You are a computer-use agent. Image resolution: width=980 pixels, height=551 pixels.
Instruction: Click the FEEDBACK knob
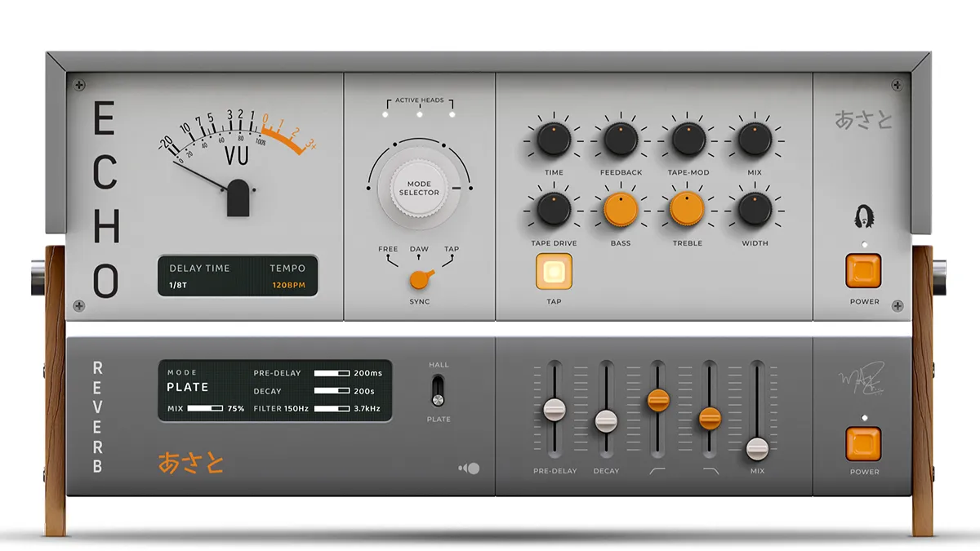[621, 140]
